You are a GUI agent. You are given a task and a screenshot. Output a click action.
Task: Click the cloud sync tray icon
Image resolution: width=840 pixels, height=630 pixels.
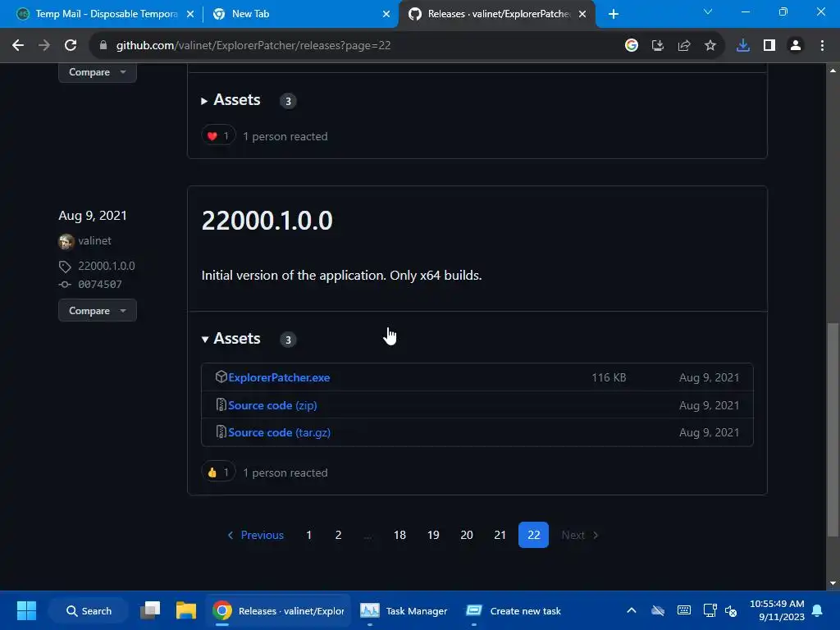coord(658,610)
